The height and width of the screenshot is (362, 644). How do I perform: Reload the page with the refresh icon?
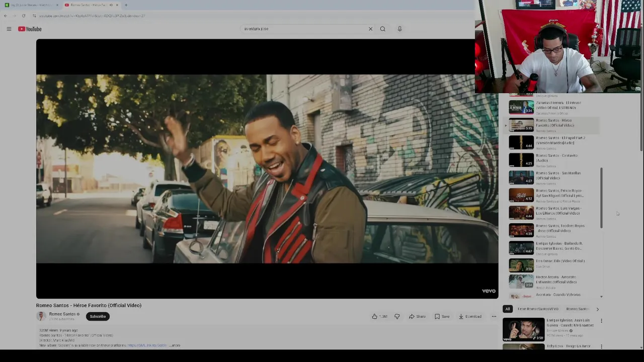tap(24, 16)
